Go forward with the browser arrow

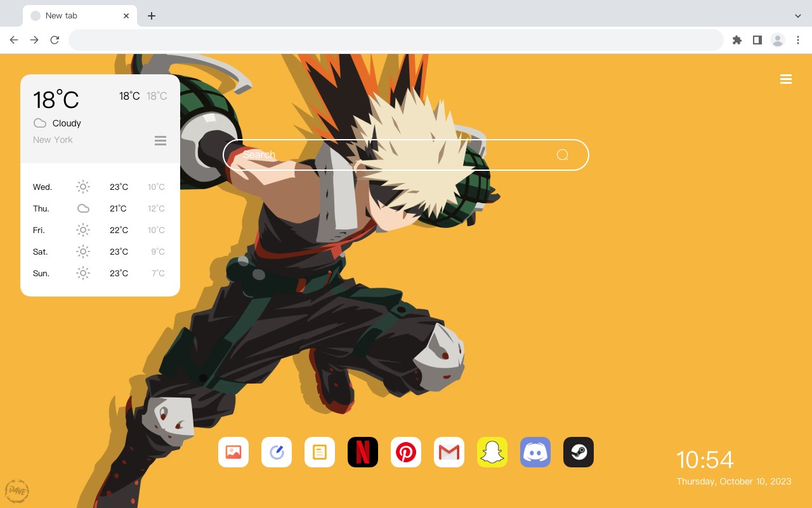(34, 40)
